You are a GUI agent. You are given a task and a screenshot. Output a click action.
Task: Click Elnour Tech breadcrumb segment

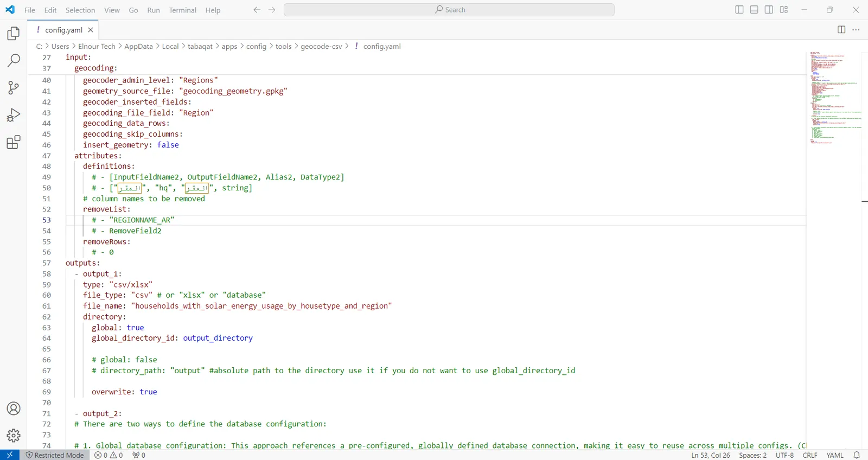97,46
